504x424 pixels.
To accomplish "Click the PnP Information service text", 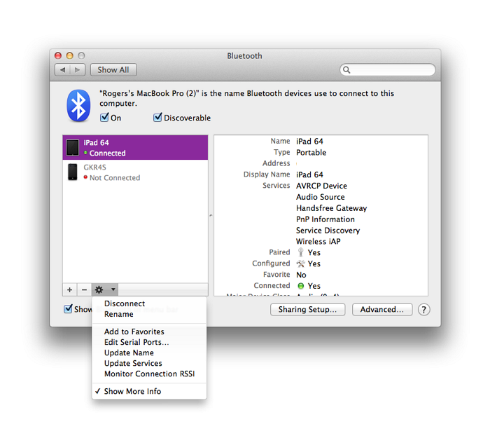I will click(325, 219).
